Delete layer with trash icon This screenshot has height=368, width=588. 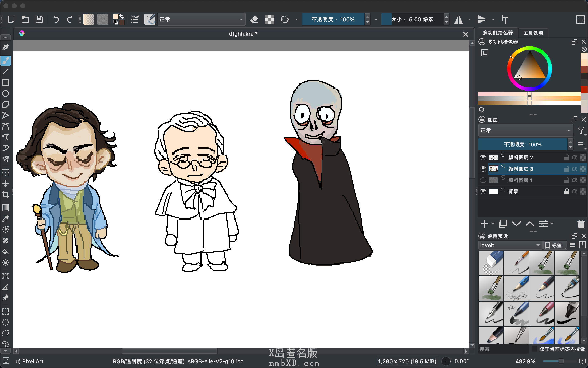click(x=581, y=224)
